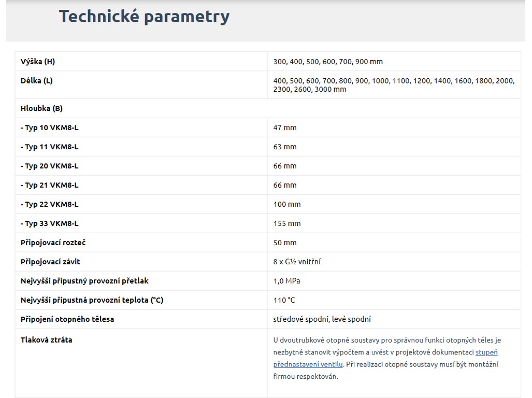Click the "1,0 MPa" pressure value

click(286, 281)
